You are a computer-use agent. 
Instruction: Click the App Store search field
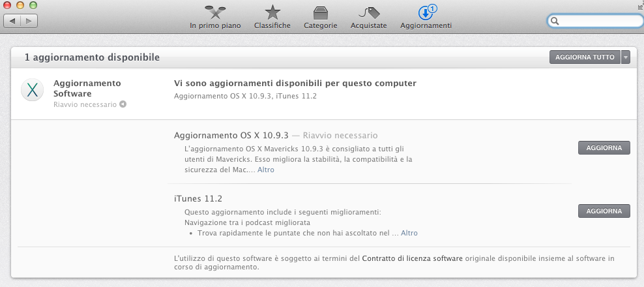596,21
